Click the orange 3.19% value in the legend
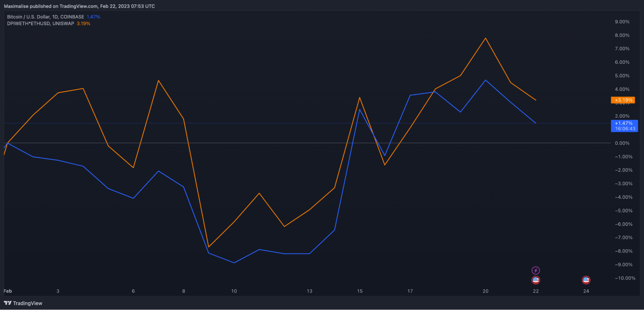This screenshot has width=644, height=310. coord(83,24)
